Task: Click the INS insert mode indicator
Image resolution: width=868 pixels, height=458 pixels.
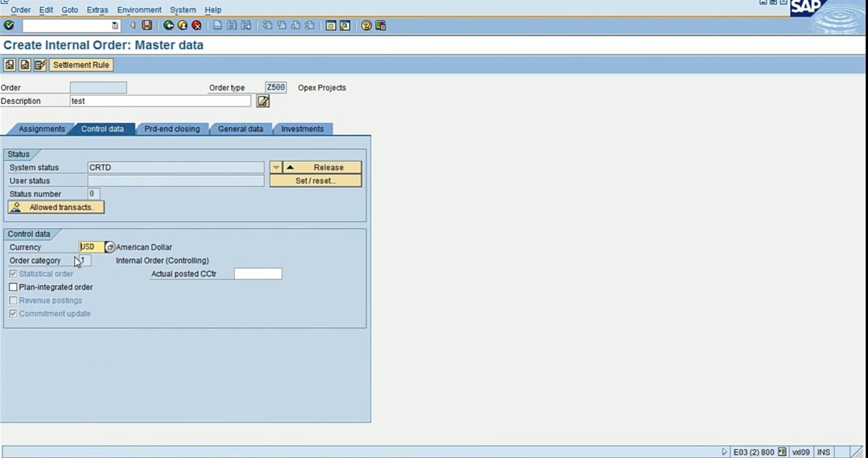Action: 824,452
